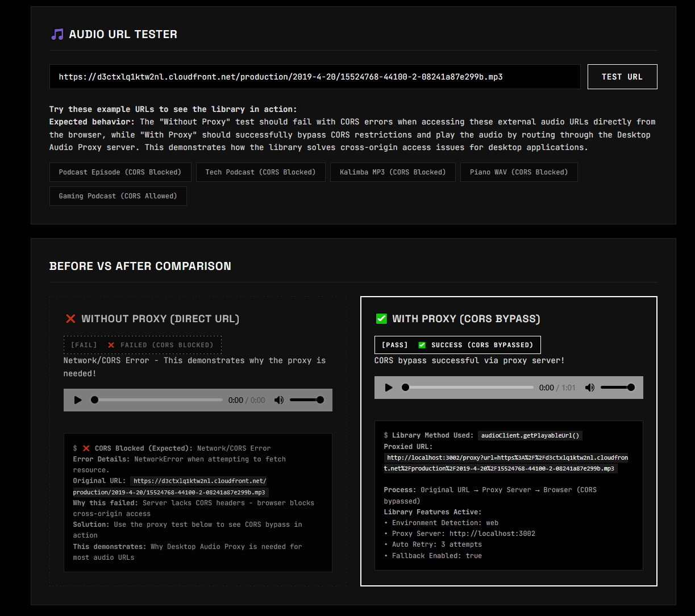
Task: Play audio in the Without Proxy player
Action: [x=78, y=400]
